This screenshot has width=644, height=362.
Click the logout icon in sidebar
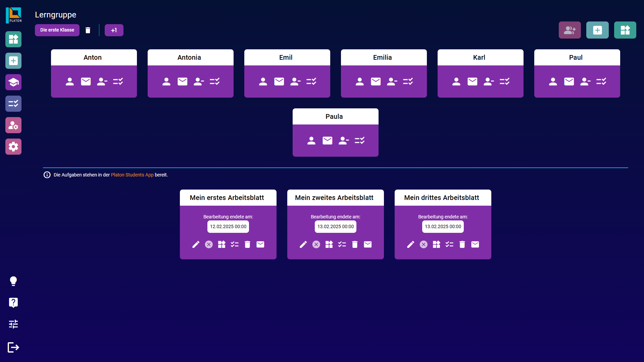[x=13, y=347]
